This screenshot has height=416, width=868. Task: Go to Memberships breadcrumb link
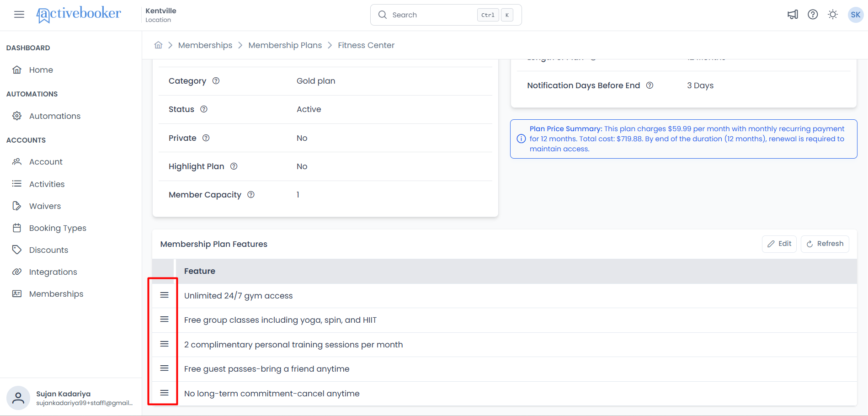tap(205, 45)
